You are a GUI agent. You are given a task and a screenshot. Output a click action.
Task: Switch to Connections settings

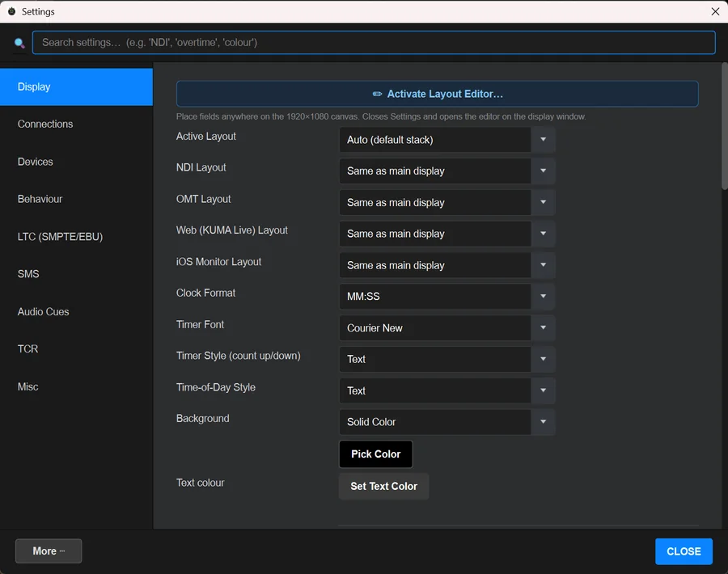(x=76, y=124)
